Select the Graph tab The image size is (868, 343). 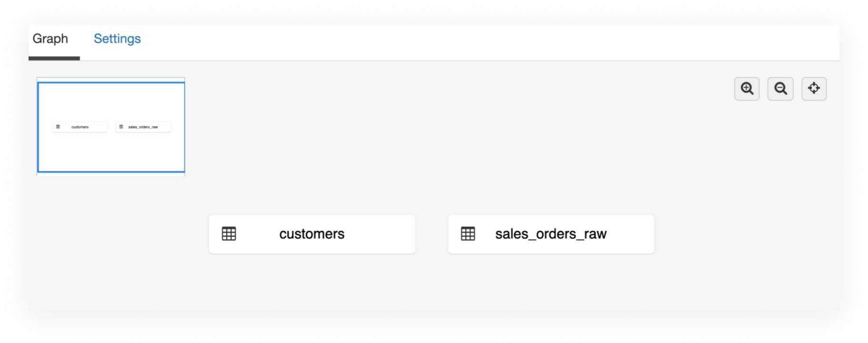(x=50, y=39)
